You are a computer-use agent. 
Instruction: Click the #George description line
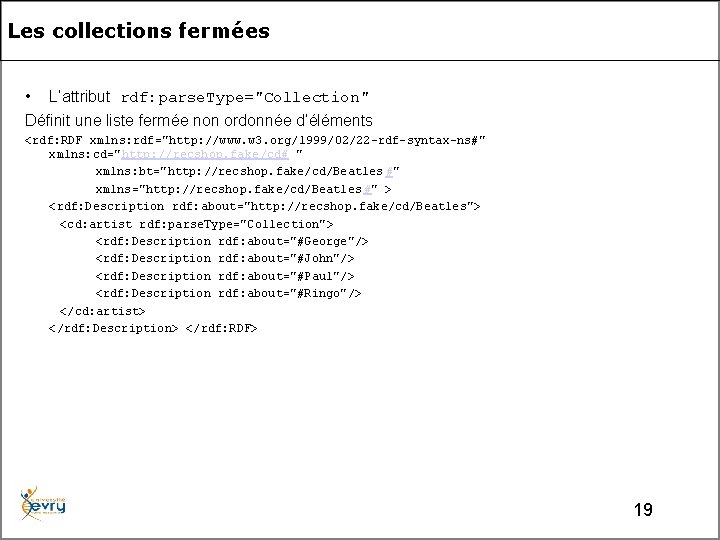click(x=232, y=241)
